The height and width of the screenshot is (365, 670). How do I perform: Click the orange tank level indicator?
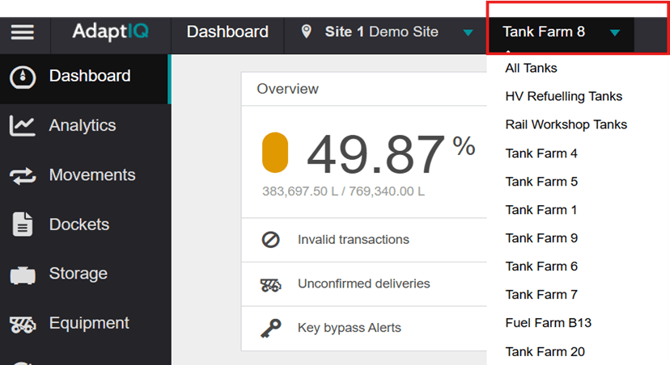(275, 153)
